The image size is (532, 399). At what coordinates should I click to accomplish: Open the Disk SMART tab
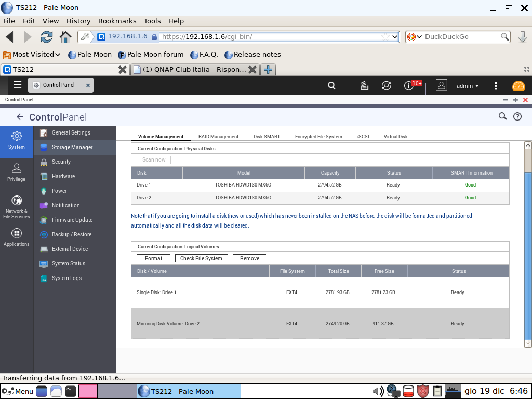(267, 137)
